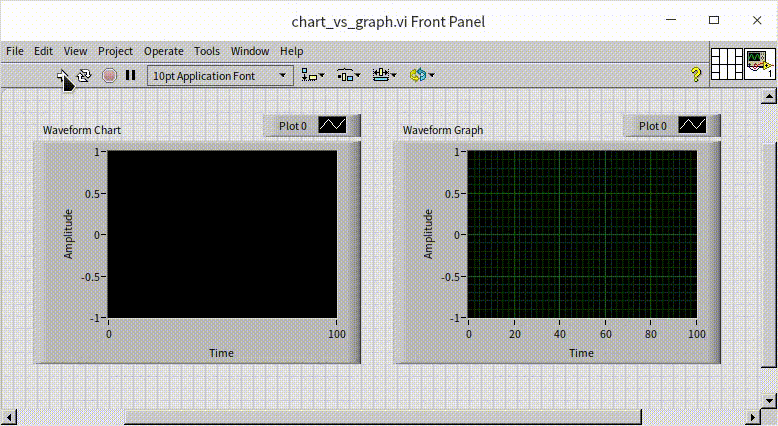778x426 pixels.
Task: Open the Operate menu
Action: point(163,51)
